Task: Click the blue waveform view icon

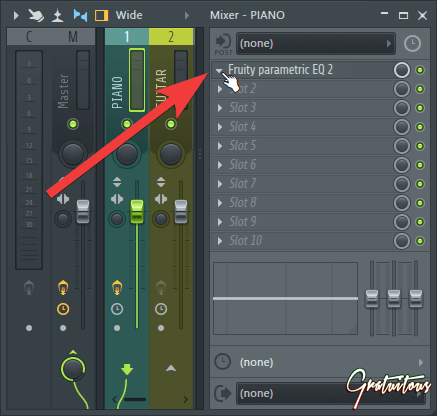Action: (80, 15)
